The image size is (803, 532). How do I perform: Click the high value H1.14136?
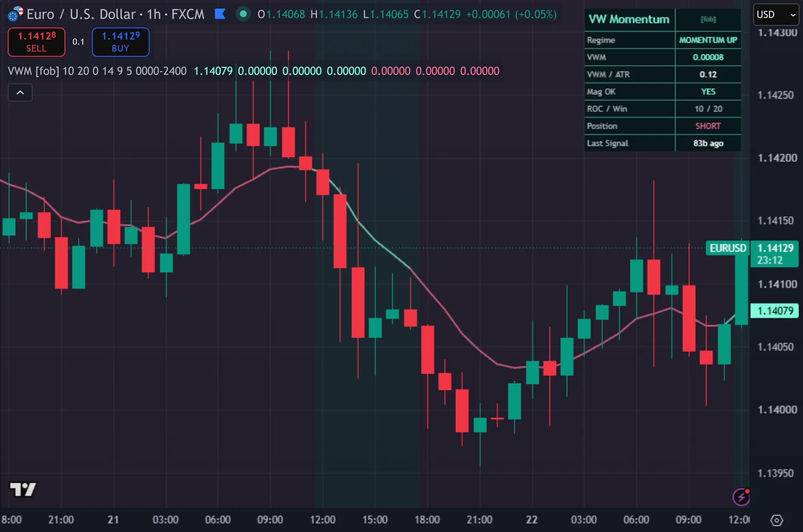(x=334, y=15)
